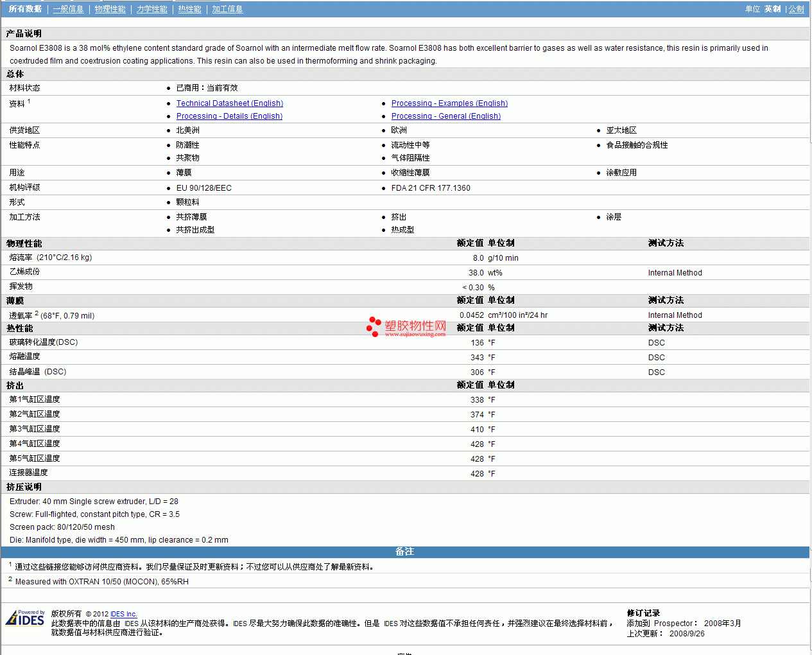Viewport: 812px width, 655px height.
Task: Click the Die: Manifold type line
Action: point(119,540)
